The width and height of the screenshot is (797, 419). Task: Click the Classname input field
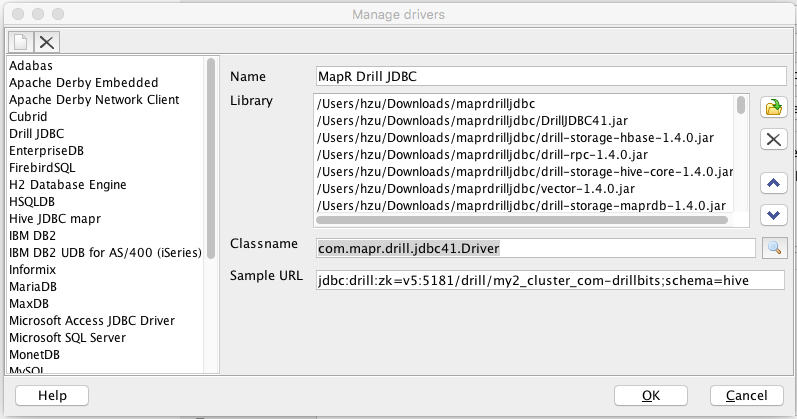(536, 248)
